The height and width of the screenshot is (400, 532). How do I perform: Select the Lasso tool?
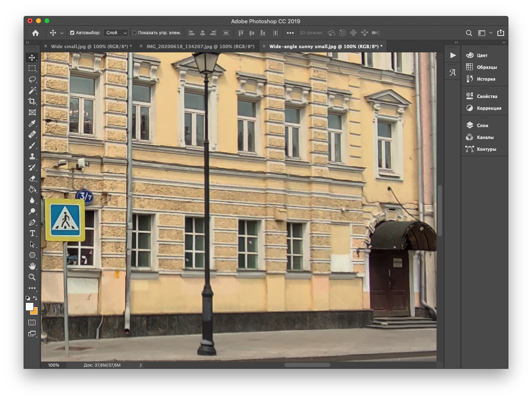coord(32,79)
